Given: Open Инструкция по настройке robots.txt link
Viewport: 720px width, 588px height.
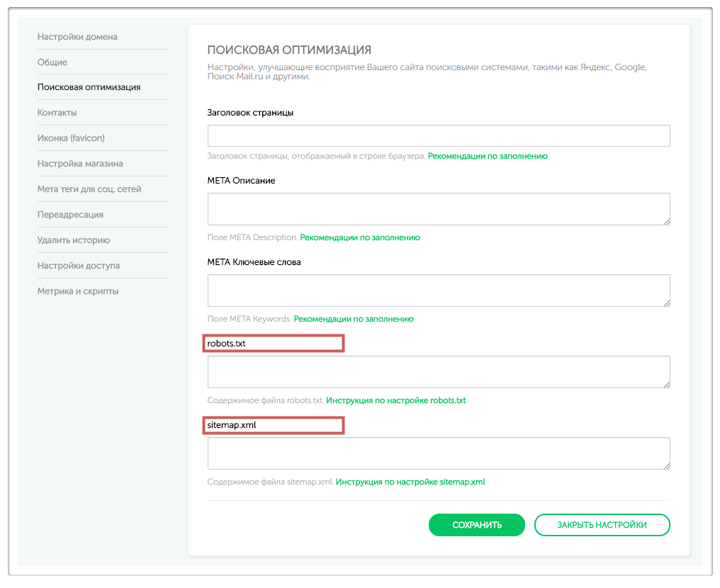Looking at the screenshot, I should point(396,400).
